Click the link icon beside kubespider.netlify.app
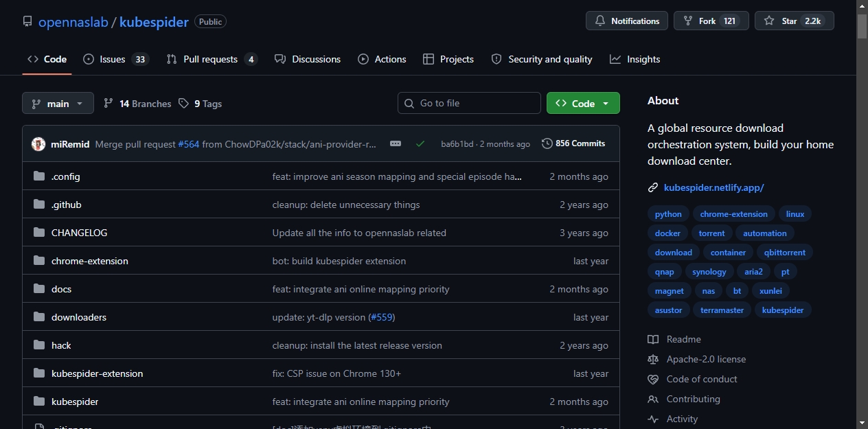The height and width of the screenshot is (429, 868). coord(653,187)
